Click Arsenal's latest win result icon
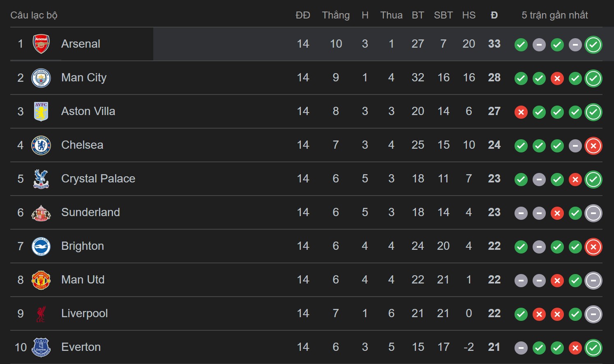Viewport: 614px width, 364px height. point(593,44)
